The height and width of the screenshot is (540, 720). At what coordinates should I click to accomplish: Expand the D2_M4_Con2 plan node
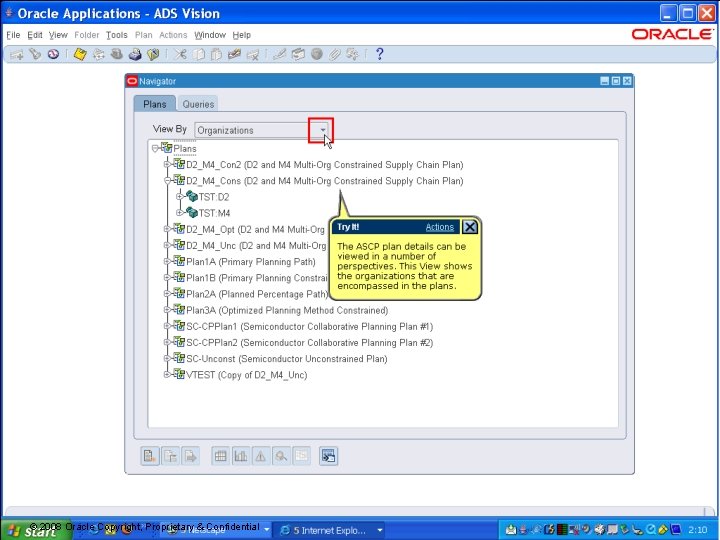[168, 164]
